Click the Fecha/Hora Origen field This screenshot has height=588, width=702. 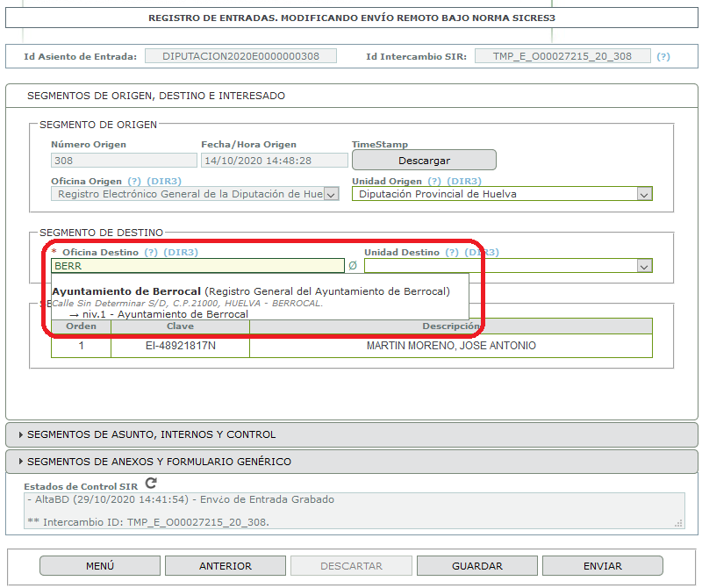pos(275,161)
